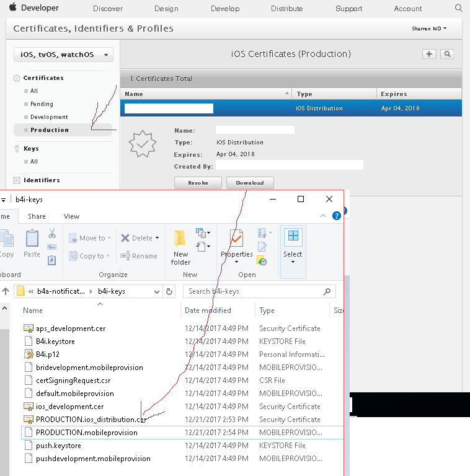This screenshot has height=476, width=470.
Task: Open the Develop menu
Action: click(x=225, y=9)
